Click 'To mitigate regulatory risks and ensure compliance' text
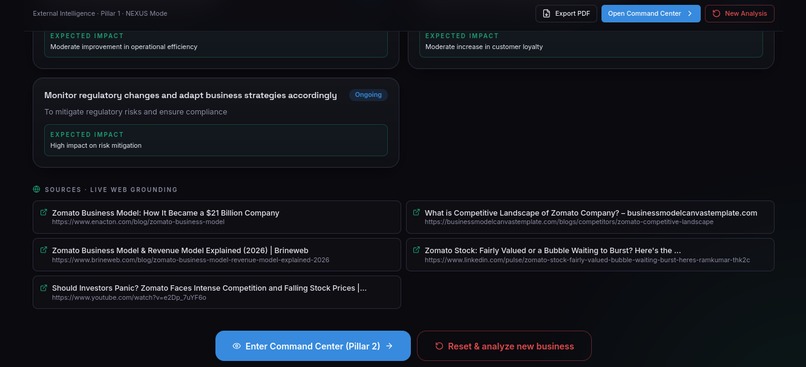The height and width of the screenshot is (367, 806). tap(136, 112)
